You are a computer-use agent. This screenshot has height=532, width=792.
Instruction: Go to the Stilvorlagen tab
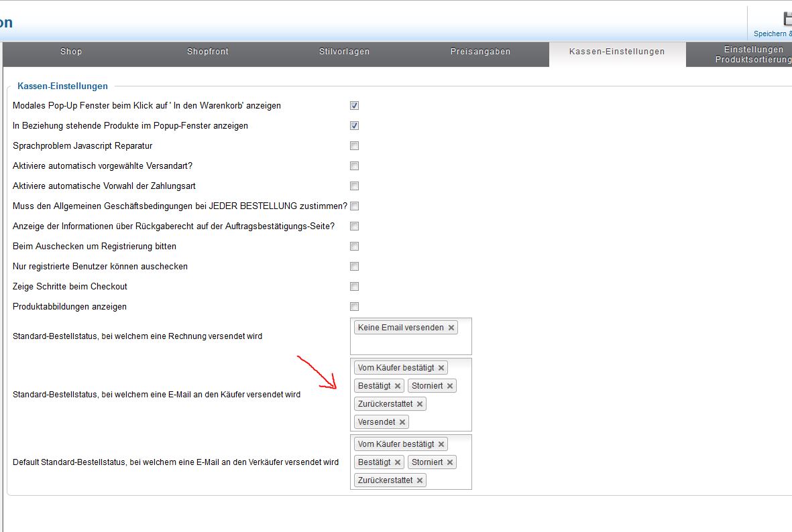click(x=344, y=52)
